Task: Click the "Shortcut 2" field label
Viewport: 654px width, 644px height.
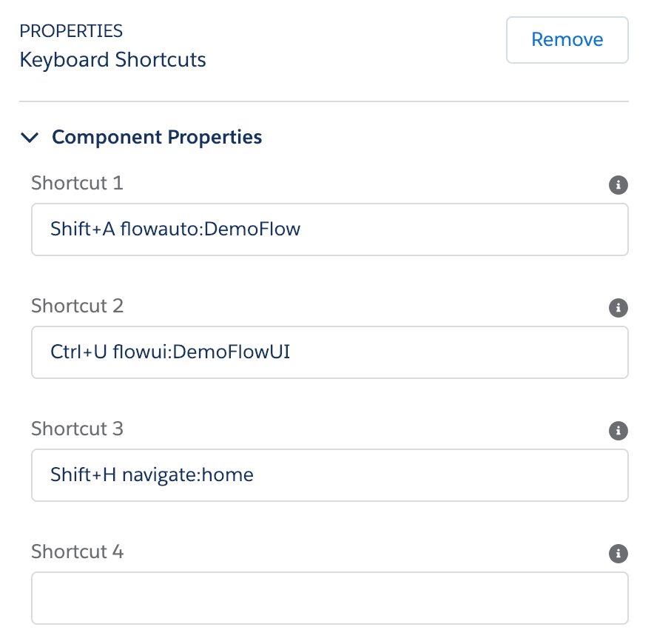Action: pyautogui.click(x=77, y=306)
